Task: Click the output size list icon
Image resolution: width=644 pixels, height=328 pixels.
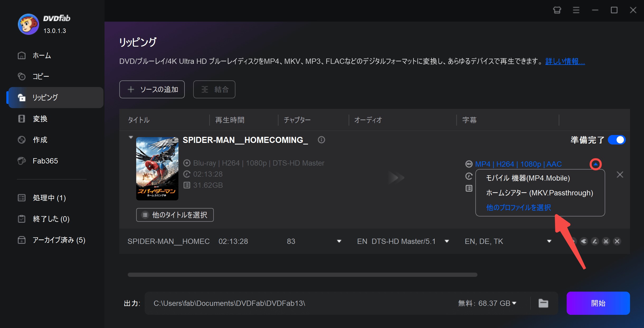Action: point(469,188)
